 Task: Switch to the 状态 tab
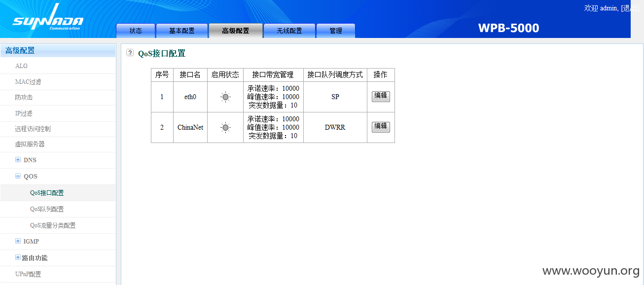pyautogui.click(x=136, y=31)
